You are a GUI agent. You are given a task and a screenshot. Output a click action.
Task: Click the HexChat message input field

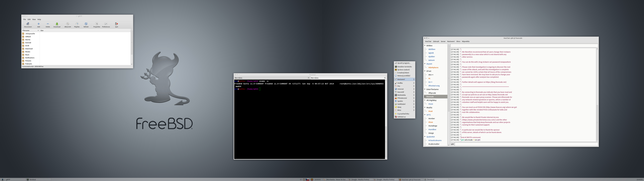coord(526,144)
